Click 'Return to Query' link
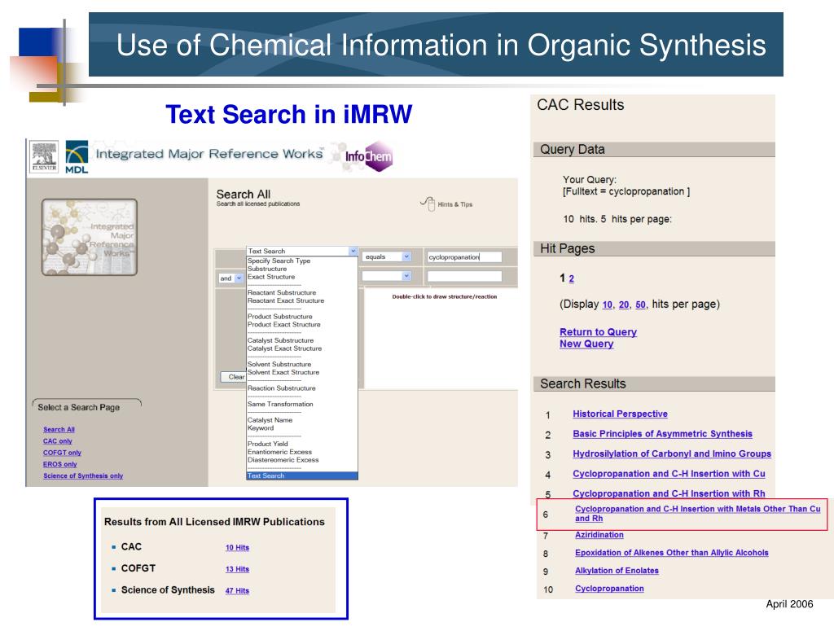Image resolution: width=834 pixels, height=644 pixels. (599, 332)
